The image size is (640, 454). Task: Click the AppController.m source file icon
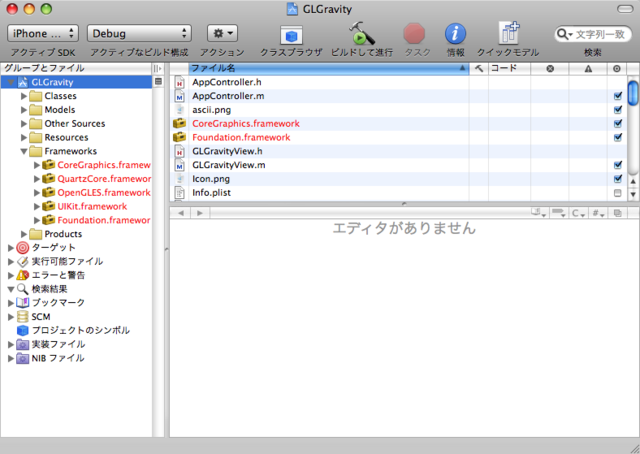coord(179,96)
